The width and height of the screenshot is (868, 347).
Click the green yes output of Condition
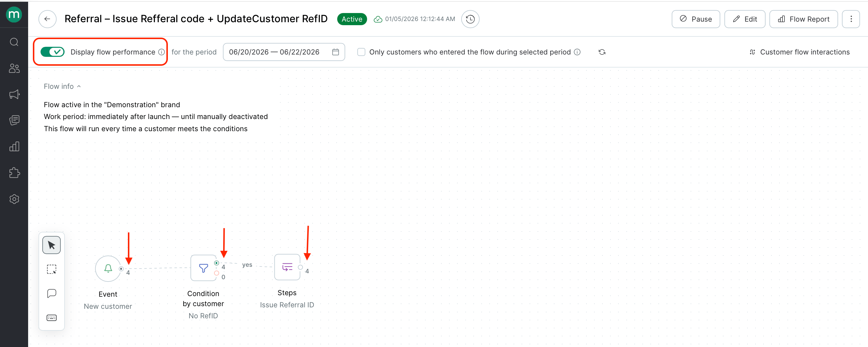coord(217,263)
